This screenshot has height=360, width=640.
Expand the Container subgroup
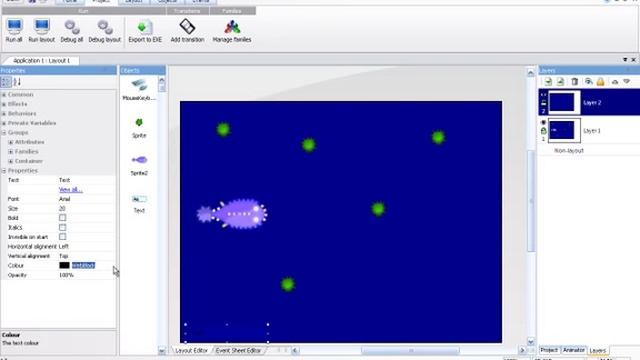[11, 161]
